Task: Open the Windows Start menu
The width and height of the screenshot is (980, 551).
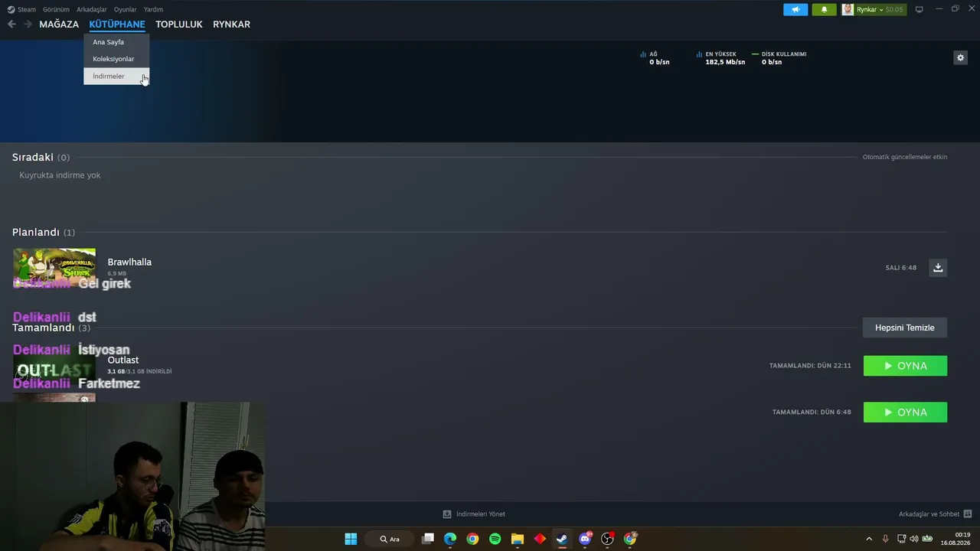Action: click(x=351, y=539)
